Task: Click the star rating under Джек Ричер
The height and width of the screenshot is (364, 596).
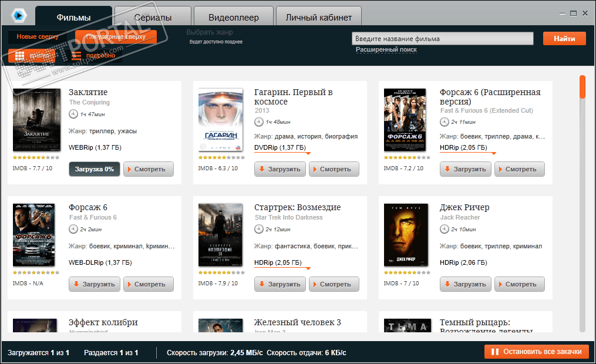Action: pyautogui.click(x=407, y=272)
